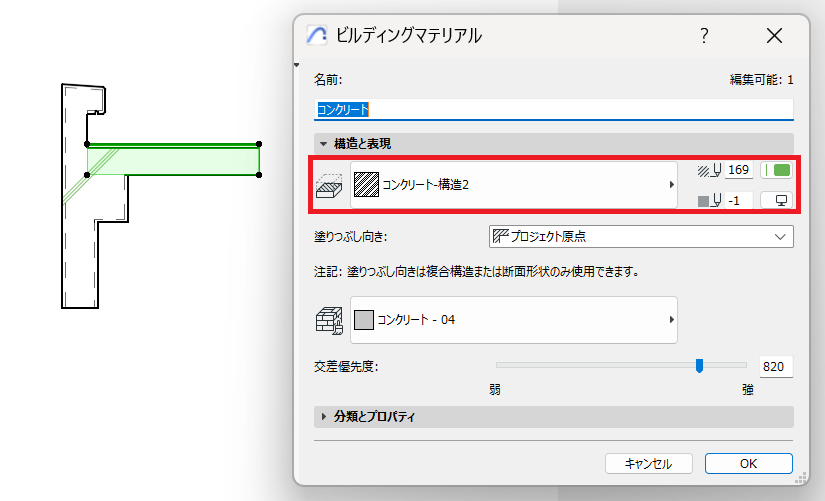Click the fill foreground pen icon

tap(709, 171)
